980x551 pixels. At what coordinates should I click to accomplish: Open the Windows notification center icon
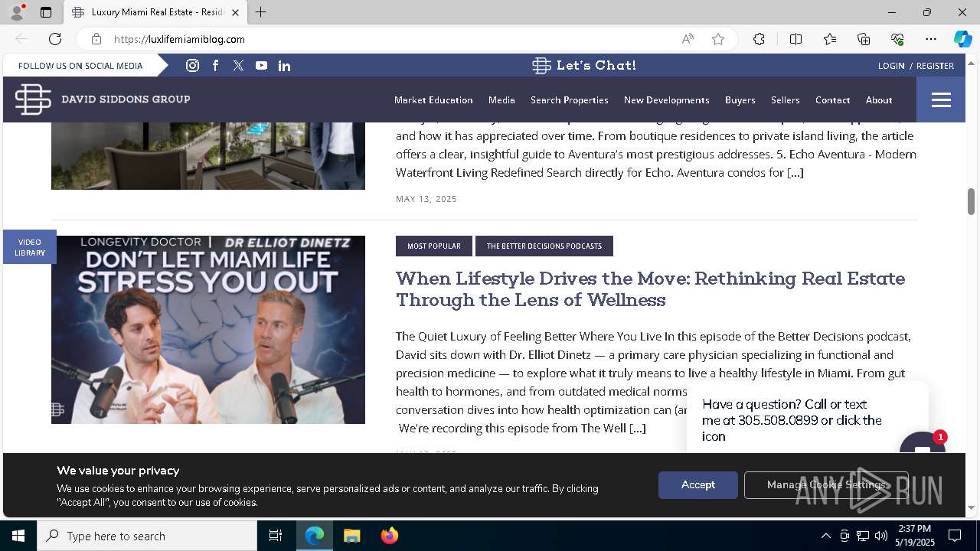point(955,536)
